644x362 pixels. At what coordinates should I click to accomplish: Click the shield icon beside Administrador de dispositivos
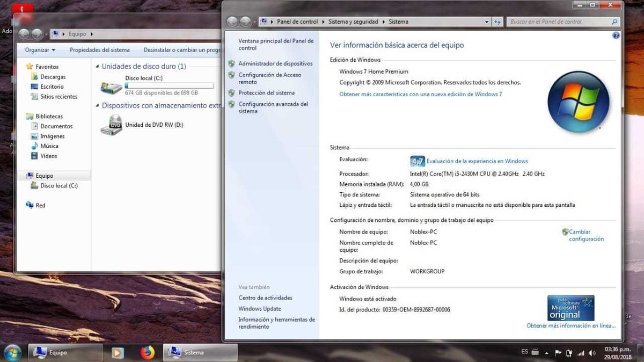click(231, 63)
